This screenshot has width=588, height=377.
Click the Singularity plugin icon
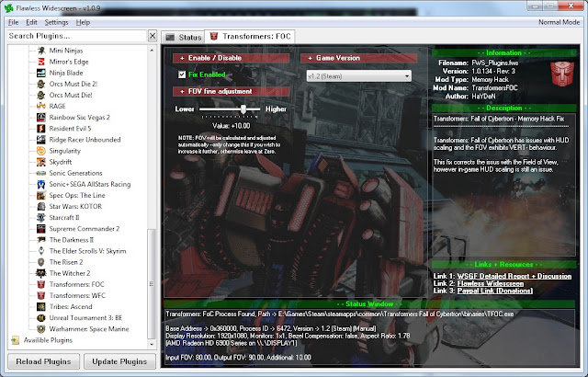tap(41, 151)
